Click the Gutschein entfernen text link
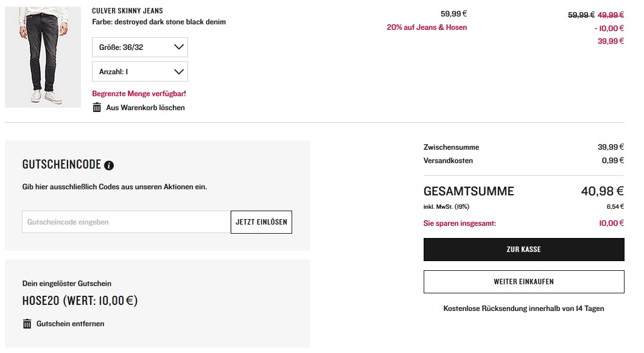The image size is (644, 353). click(x=70, y=324)
